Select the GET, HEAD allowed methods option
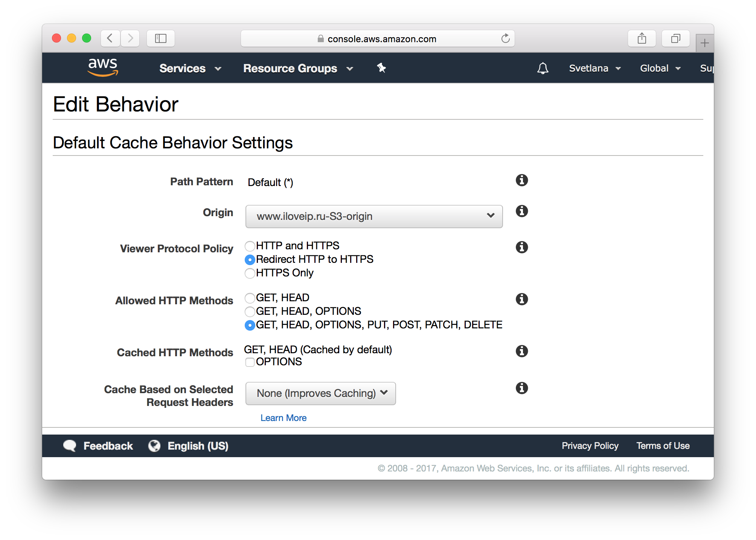Viewport: 756px width, 540px height. pyautogui.click(x=250, y=298)
